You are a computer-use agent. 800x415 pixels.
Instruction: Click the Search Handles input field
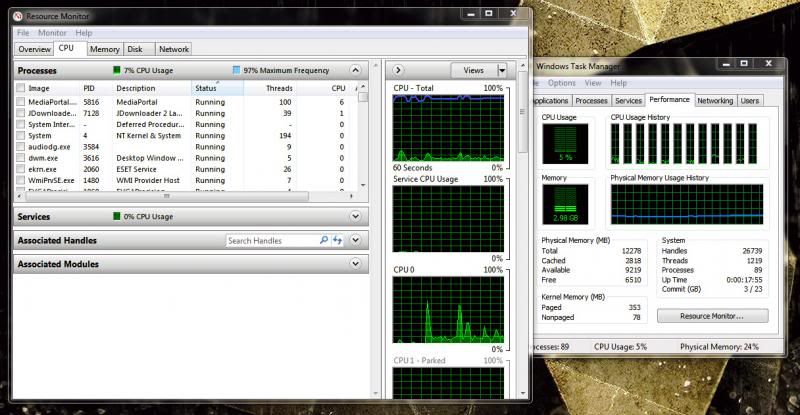pos(272,240)
